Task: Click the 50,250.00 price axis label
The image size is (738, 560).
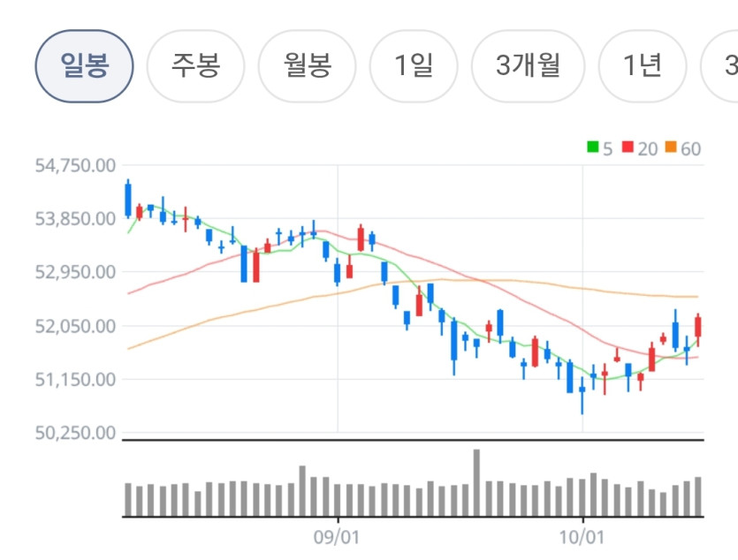Action: pyautogui.click(x=75, y=433)
